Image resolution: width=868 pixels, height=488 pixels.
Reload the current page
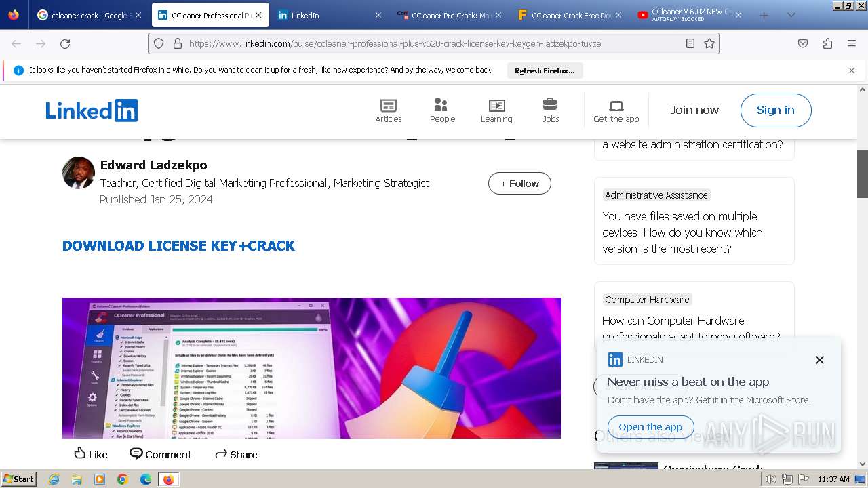coord(65,43)
